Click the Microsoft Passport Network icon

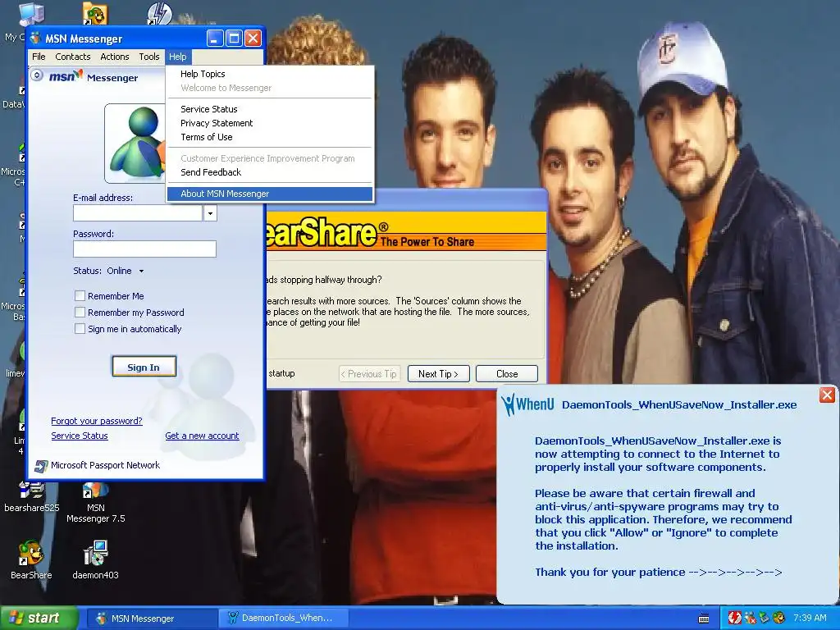[41, 466]
